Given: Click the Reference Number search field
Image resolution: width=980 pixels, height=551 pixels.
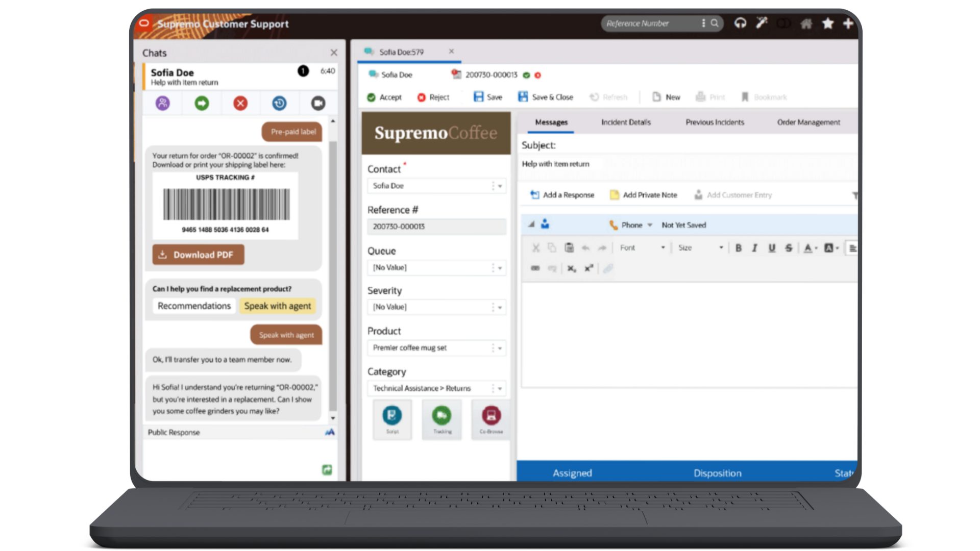Looking at the screenshot, I should [x=652, y=23].
